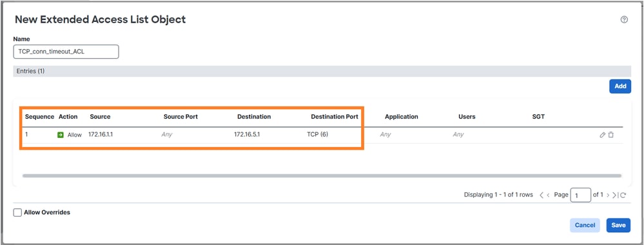Viewport: 644px width, 245px height.
Task: Click the sequence number 1 cell
Action: [26, 134]
